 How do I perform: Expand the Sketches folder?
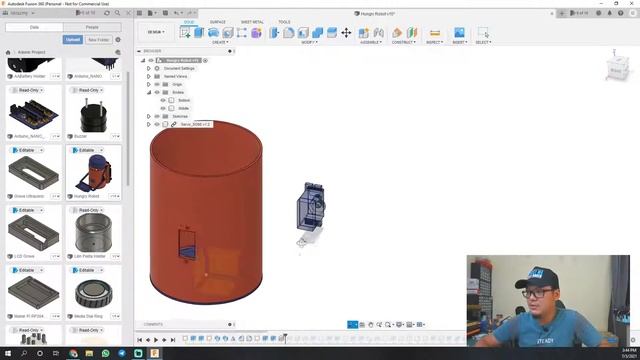(x=149, y=116)
